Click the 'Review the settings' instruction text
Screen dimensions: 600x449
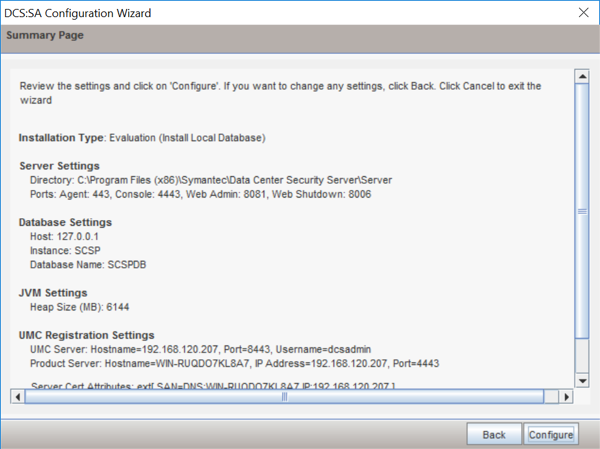coord(280,93)
